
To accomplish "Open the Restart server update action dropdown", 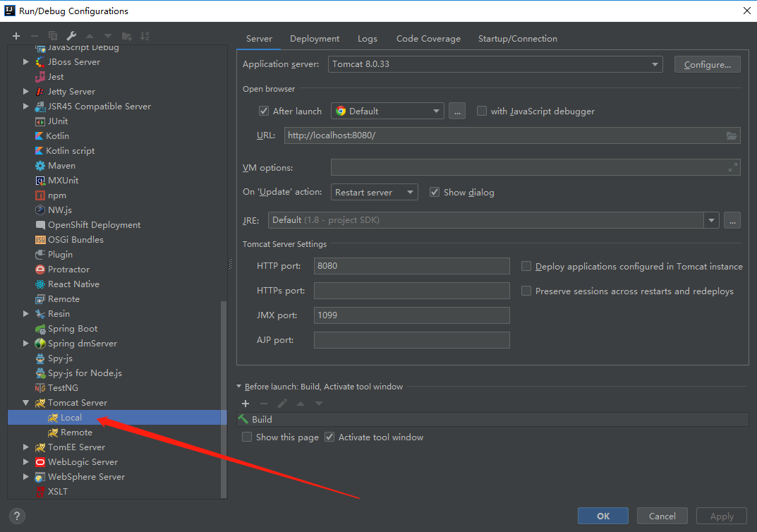I will tap(374, 192).
